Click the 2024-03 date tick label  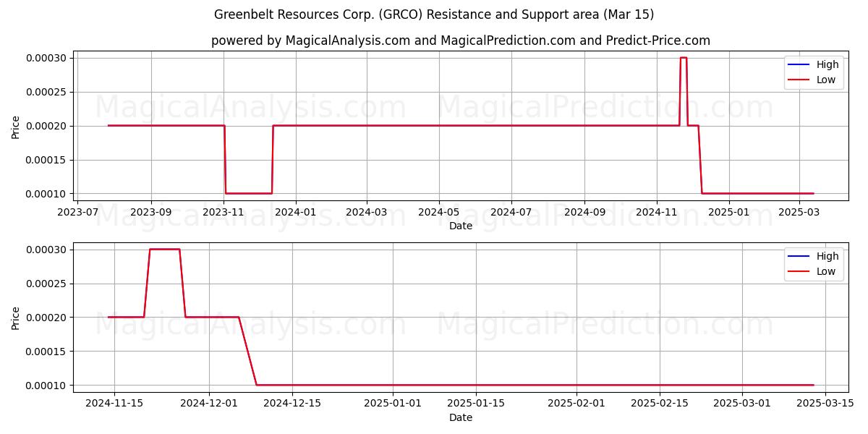coord(367,213)
